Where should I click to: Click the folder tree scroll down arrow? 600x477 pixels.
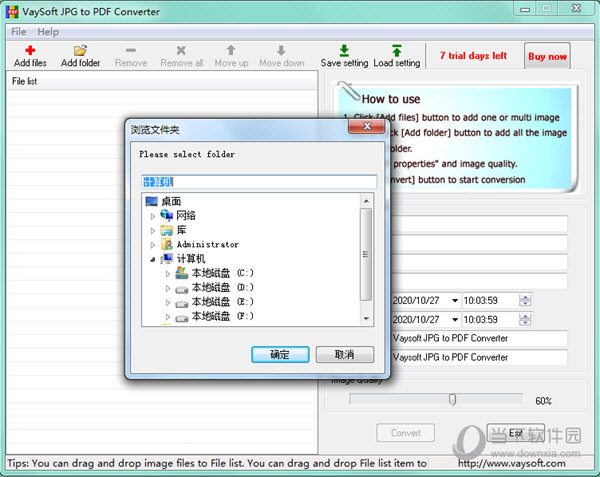pyautogui.click(x=366, y=318)
